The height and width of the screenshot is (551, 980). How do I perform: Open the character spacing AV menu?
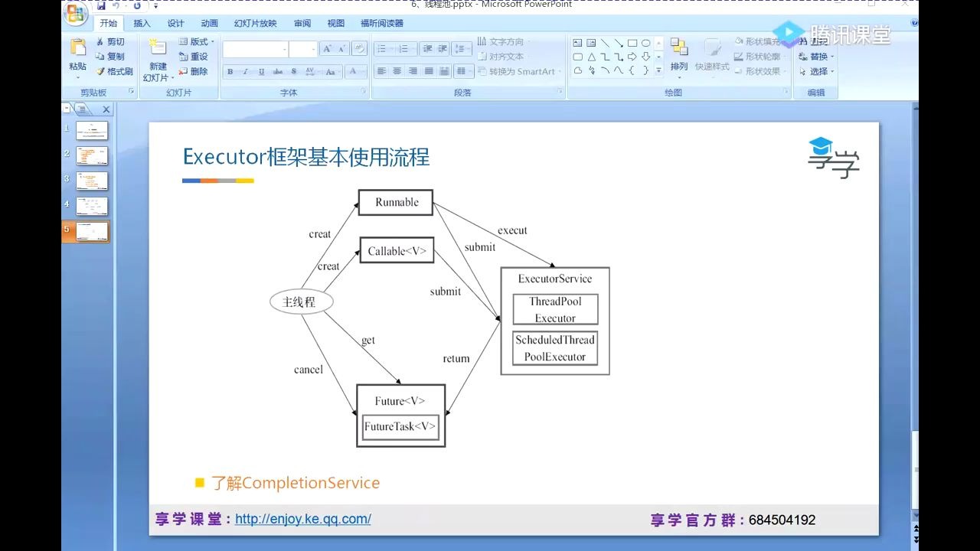(x=311, y=72)
